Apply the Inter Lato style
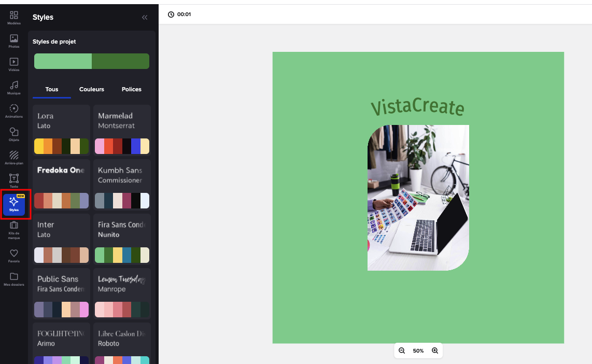This screenshot has height=364, width=592. [x=62, y=239]
